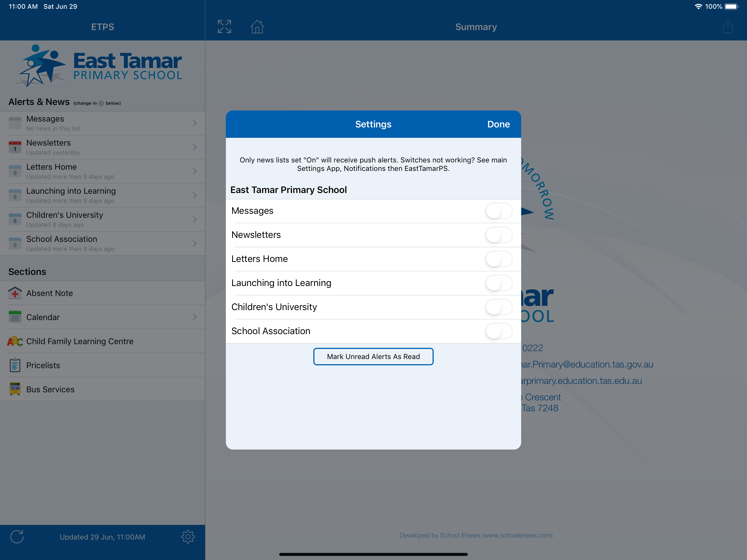
Task: Click 'No news in this list' text
Action: 53,128
